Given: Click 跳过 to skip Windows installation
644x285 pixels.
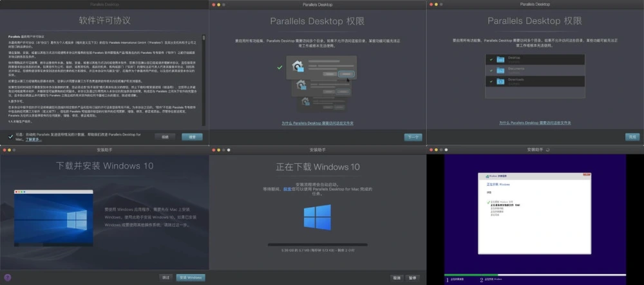Looking at the screenshot, I should point(166,278).
